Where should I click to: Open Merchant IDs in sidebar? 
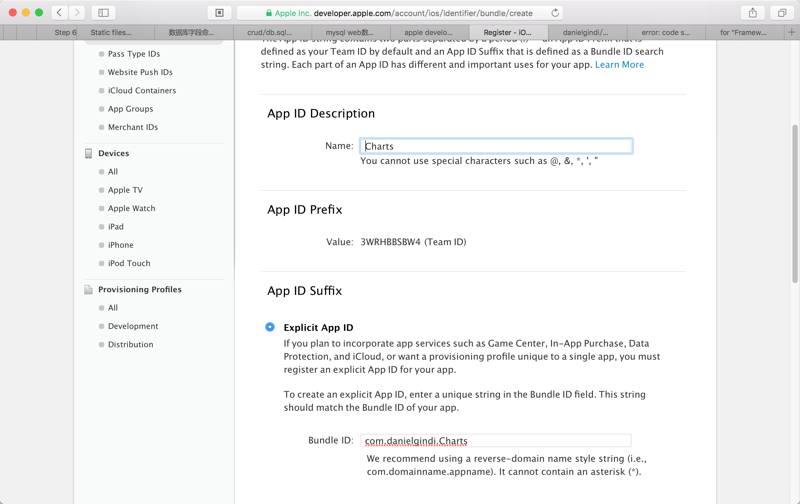(x=133, y=127)
